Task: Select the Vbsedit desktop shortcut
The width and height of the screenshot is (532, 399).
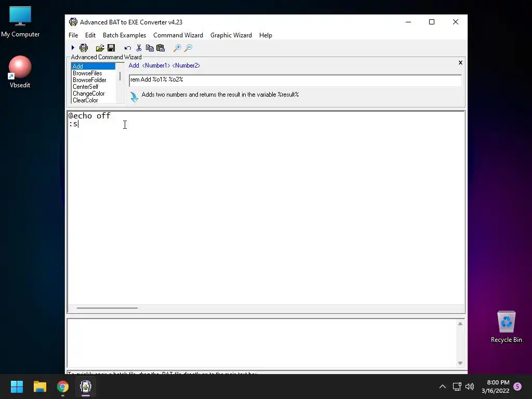Action: coord(20,72)
